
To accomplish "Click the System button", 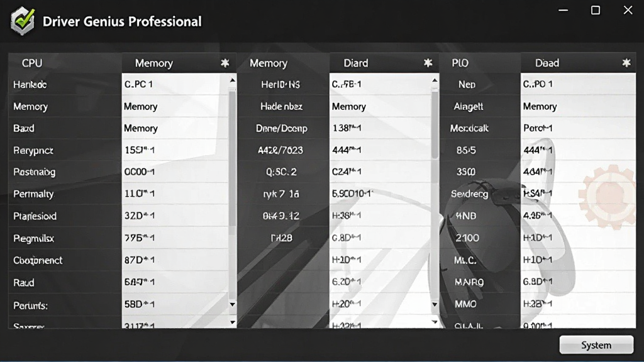I will tap(596, 345).
